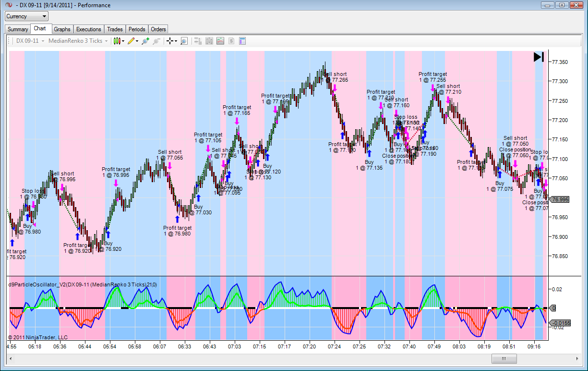Image resolution: width=588 pixels, height=371 pixels.
Task: Open the chart properties icon
Action: (x=242, y=41)
